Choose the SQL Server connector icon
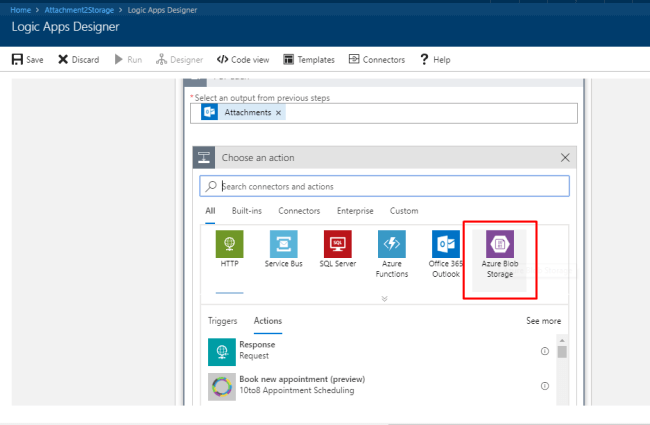Viewport: 650px width, 425px height. pyautogui.click(x=338, y=244)
